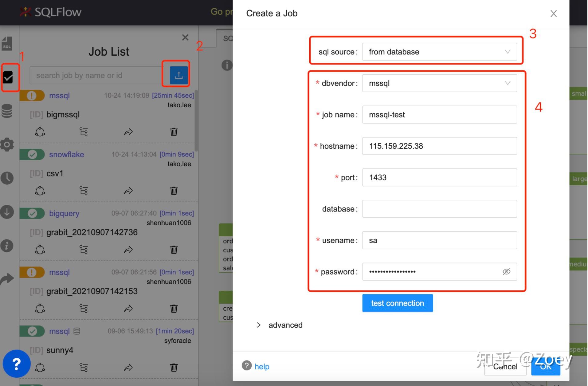Viewport: 588px width, 386px height.
Task: Toggle password visibility eye icon
Action: [x=506, y=272]
